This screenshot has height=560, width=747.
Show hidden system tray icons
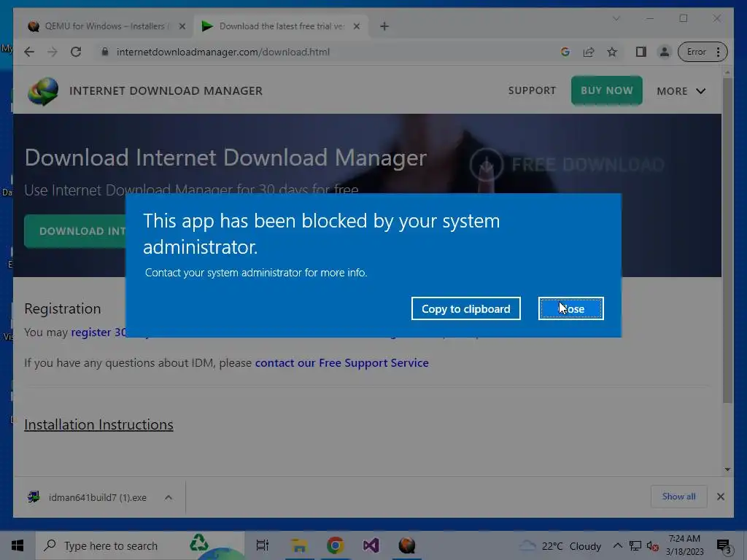pos(617,545)
